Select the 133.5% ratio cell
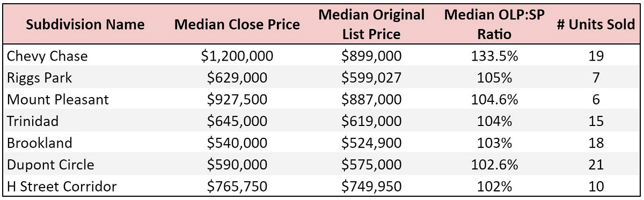644x200 pixels. click(494, 56)
